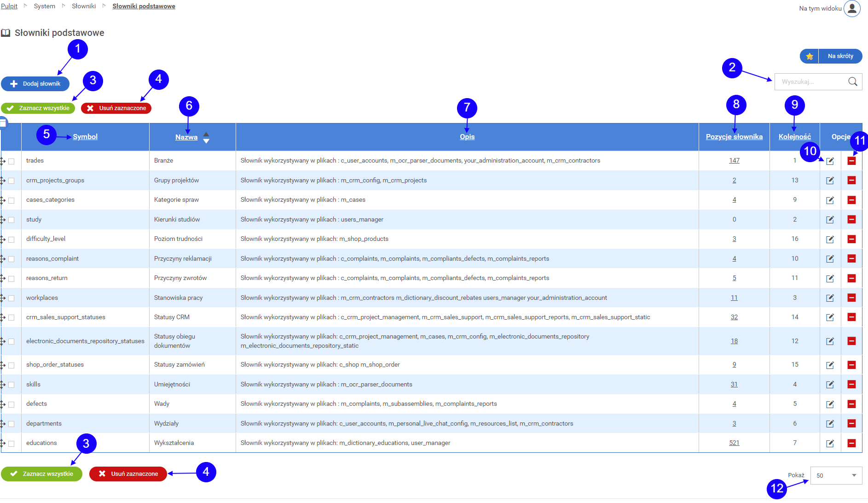Click the Dodaj słownik button

tap(35, 84)
